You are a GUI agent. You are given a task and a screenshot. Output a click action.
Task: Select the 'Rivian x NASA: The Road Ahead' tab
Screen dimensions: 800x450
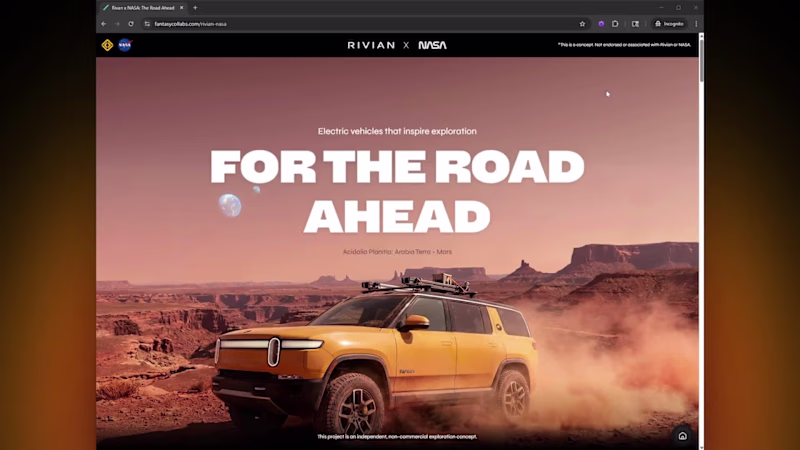tap(143, 8)
